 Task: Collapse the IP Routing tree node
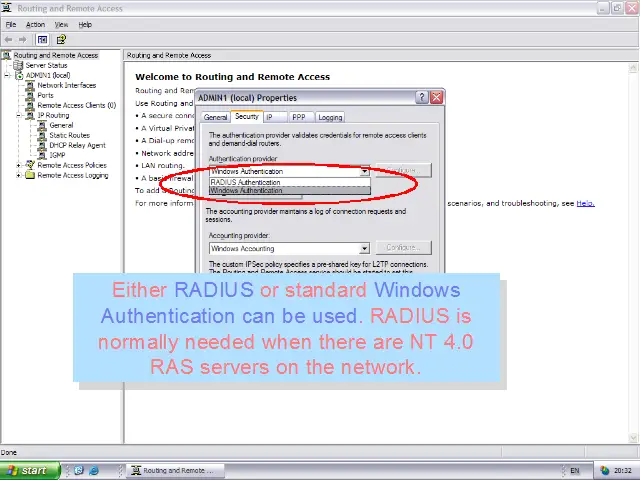pyautogui.click(x=19, y=116)
